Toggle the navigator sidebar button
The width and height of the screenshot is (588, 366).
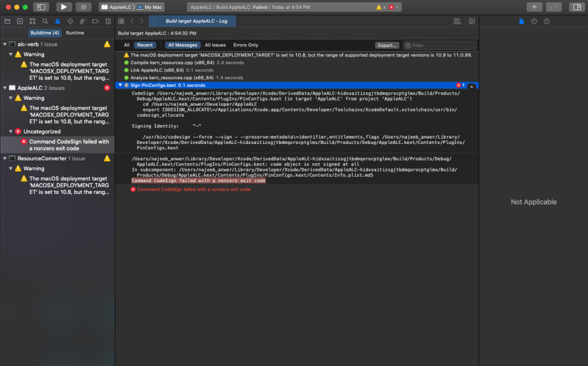pos(41,6)
